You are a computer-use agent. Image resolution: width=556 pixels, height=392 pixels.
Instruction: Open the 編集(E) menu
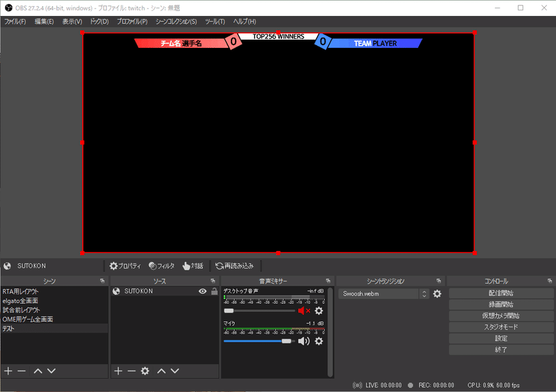[x=44, y=22]
